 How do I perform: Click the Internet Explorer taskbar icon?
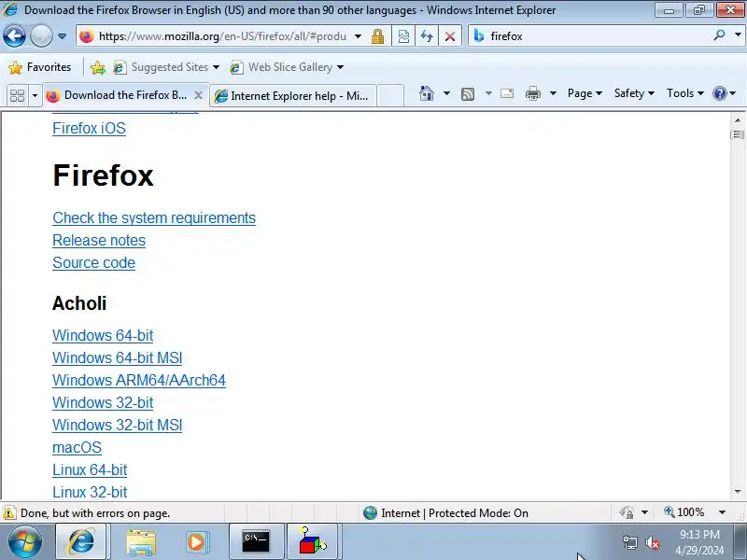point(81,542)
